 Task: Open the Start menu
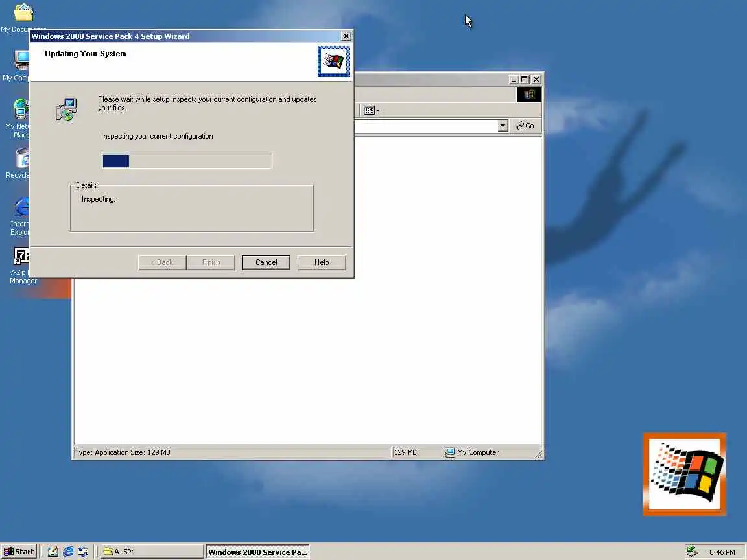19,552
